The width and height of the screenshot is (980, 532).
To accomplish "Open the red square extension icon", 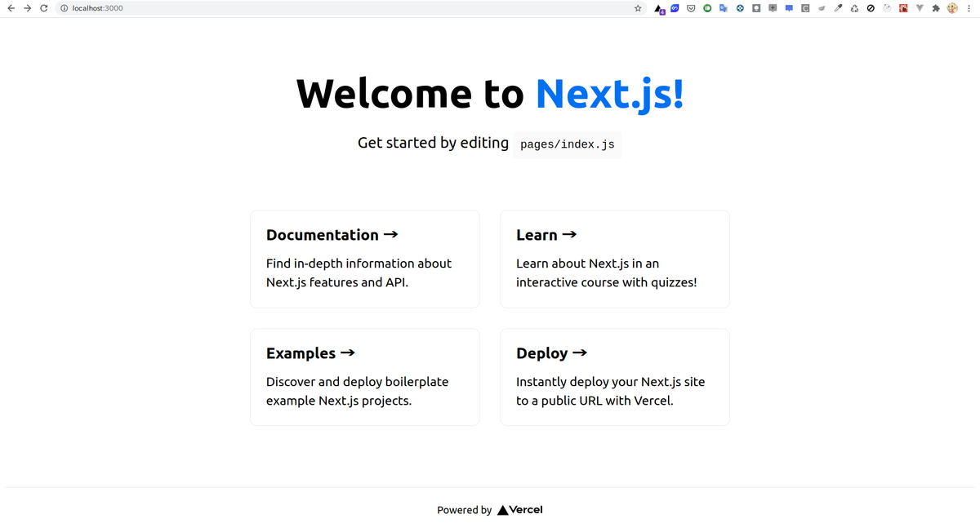I will (903, 8).
